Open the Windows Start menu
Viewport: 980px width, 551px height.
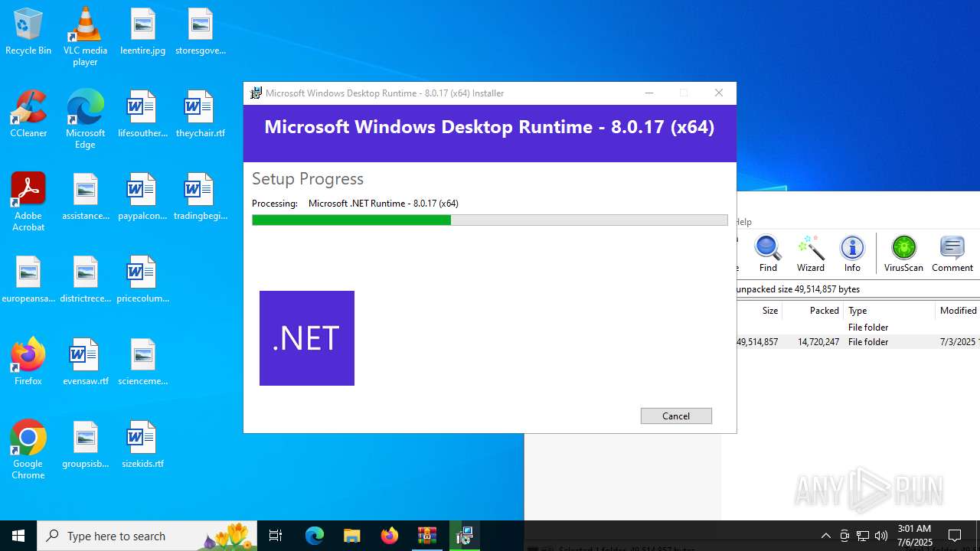point(18,536)
